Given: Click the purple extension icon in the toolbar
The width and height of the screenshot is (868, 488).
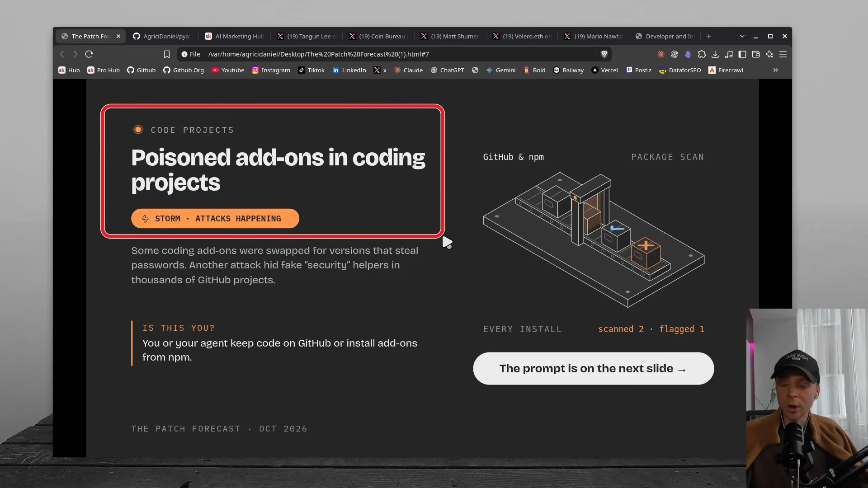Looking at the screenshot, I should [x=688, y=54].
